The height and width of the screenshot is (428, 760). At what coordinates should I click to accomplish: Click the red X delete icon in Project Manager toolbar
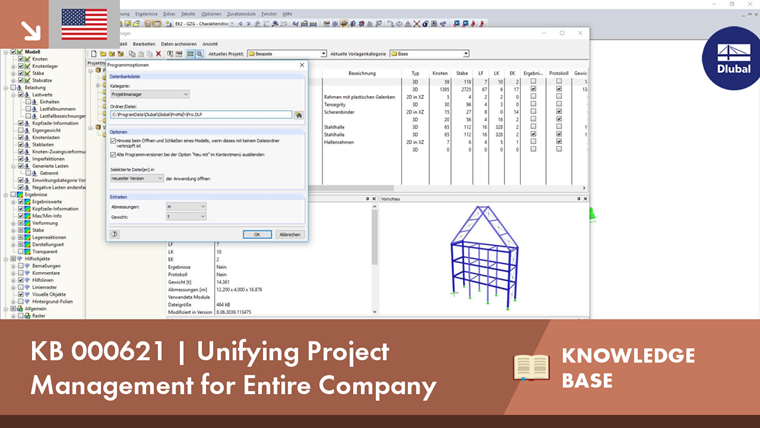[158, 54]
